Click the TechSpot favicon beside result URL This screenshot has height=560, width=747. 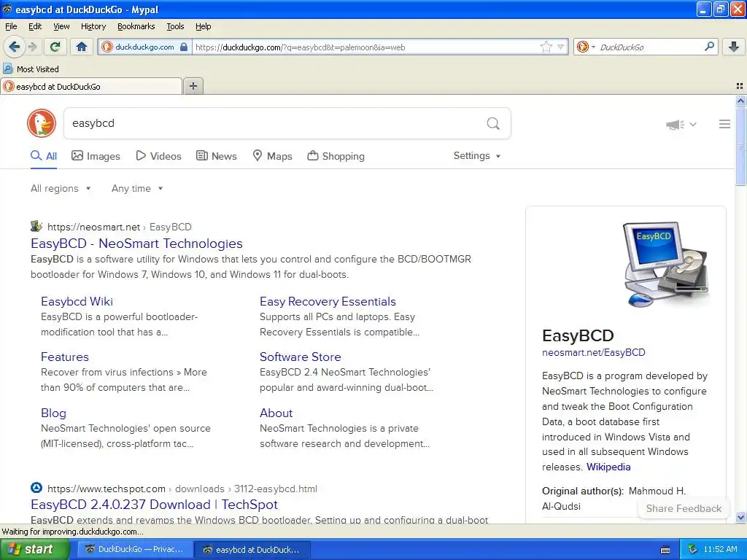coord(36,488)
